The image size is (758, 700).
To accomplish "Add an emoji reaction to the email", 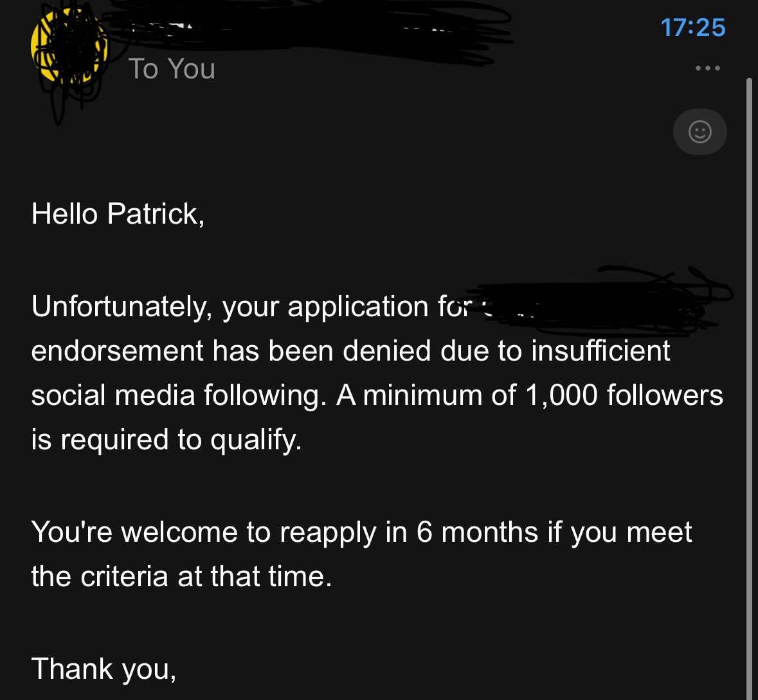I will tap(699, 132).
